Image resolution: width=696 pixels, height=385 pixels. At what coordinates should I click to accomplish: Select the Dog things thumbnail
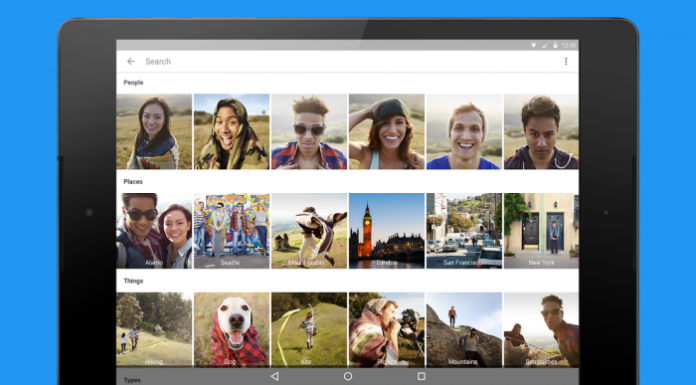(232, 329)
